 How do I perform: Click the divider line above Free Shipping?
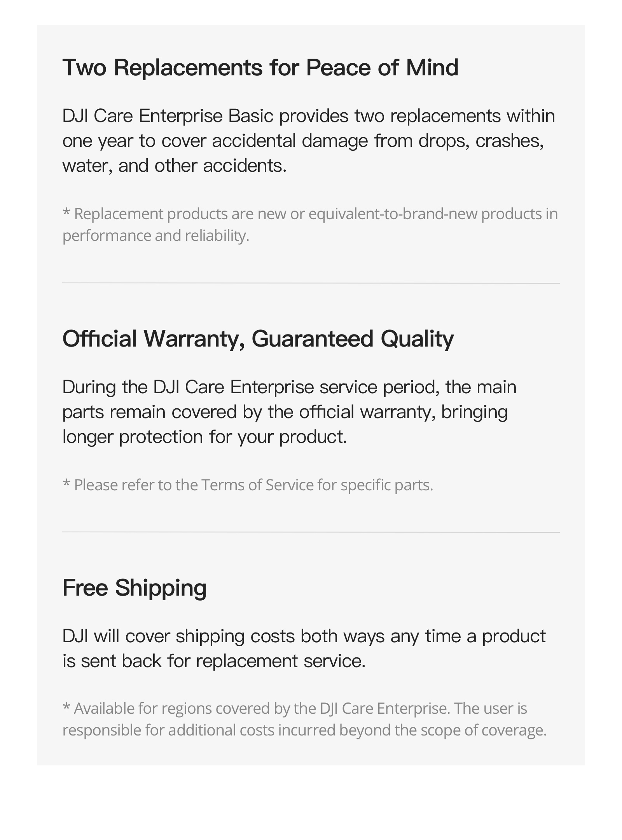point(311,532)
